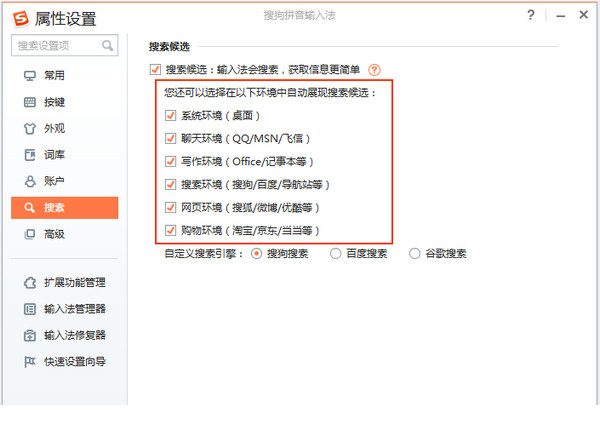Open 输入法管理器 link
This screenshot has width=600, height=421.
75,309
